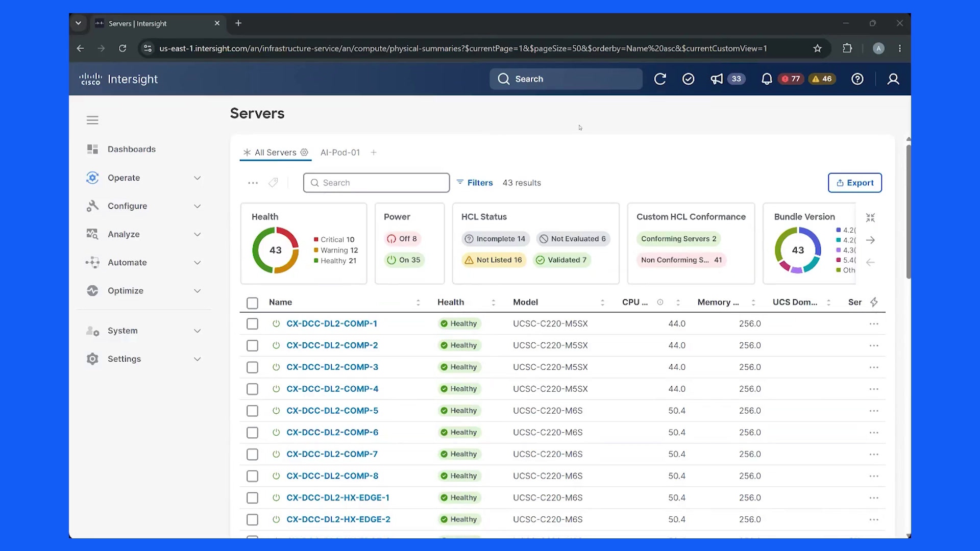The height and width of the screenshot is (551, 980).
Task: Select the All Servers tab
Action: pyautogui.click(x=275, y=153)
